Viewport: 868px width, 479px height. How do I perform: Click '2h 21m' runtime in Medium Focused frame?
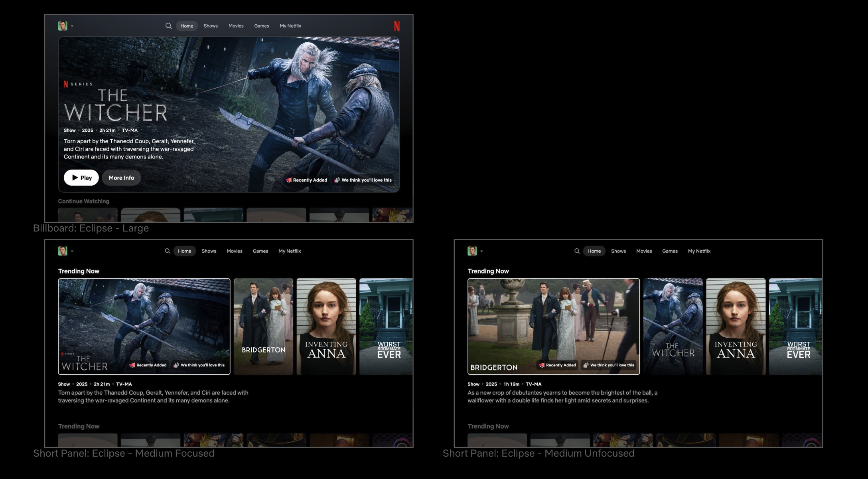point(102,384)
